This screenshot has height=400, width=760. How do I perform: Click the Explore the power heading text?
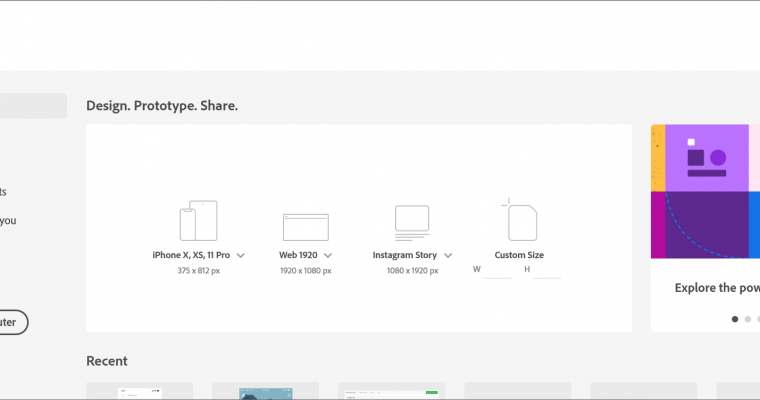click(x=717, y=288)
